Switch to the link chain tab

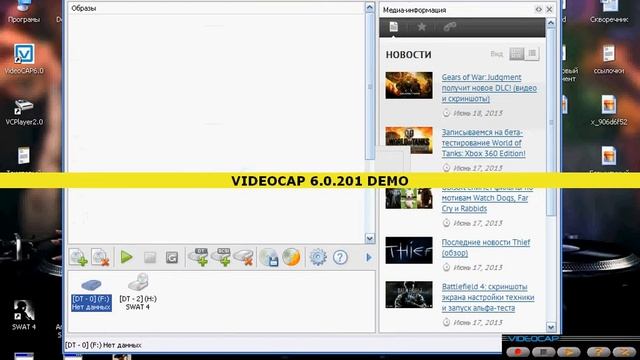click(449, 27)
